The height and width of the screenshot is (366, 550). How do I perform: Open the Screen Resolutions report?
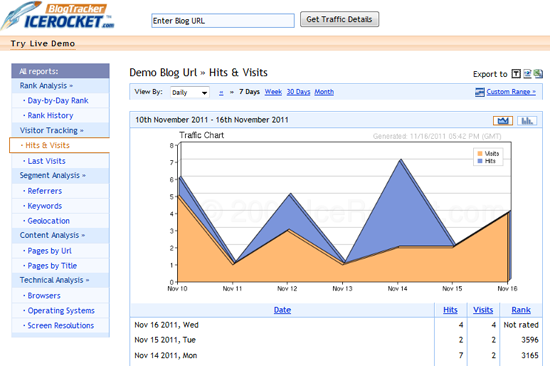click(61, 326)
